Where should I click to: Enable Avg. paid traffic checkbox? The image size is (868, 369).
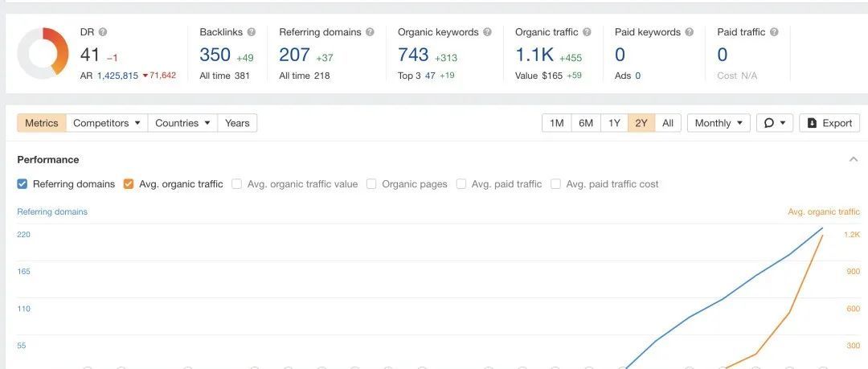click(x=461, y=184)
